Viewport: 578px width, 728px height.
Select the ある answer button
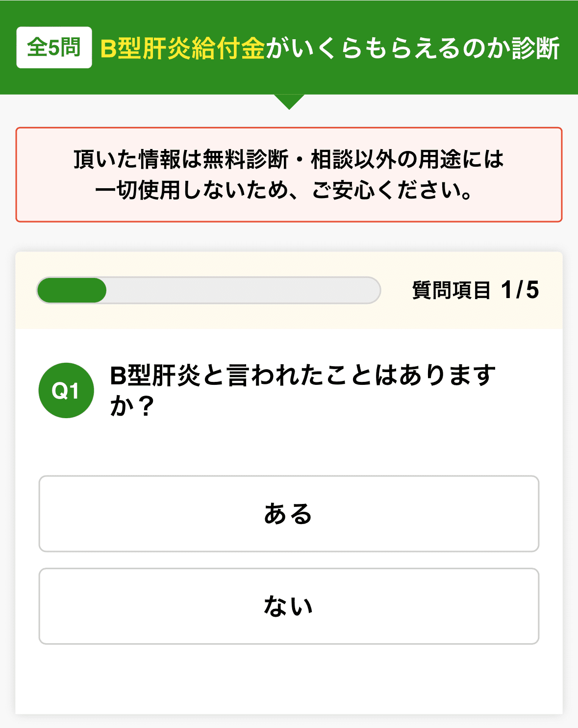[289, 513]
